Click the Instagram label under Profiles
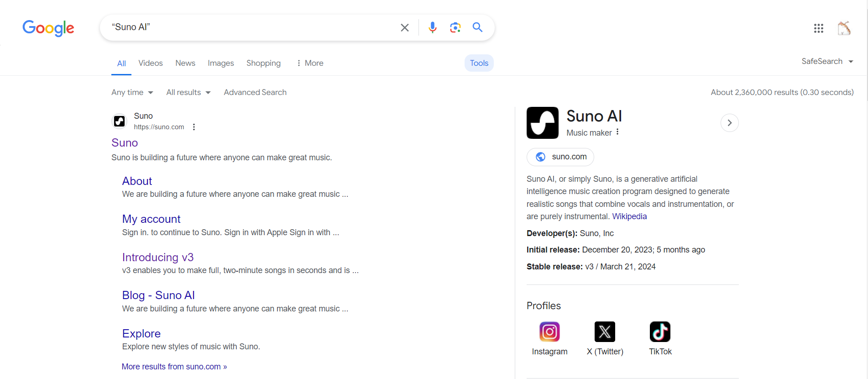Viewport: 868px width, 379px height. pyautogui.click(x=549, y=352)
